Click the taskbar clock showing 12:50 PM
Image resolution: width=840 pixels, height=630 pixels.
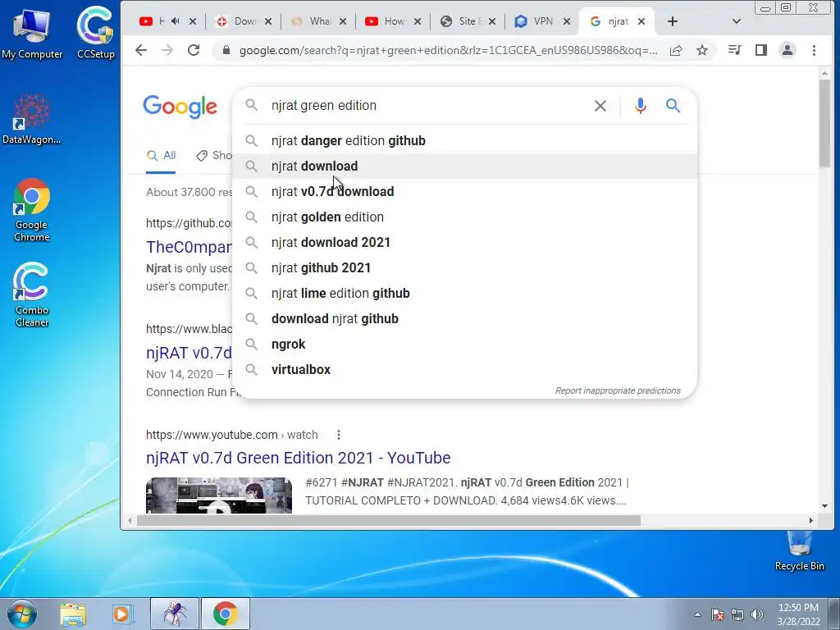click(x=798, y=614)
